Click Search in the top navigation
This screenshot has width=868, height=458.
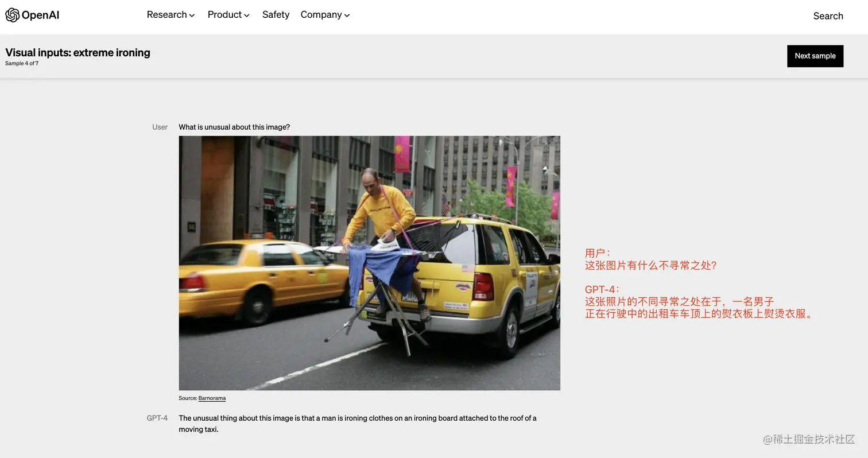click(828, 16)
